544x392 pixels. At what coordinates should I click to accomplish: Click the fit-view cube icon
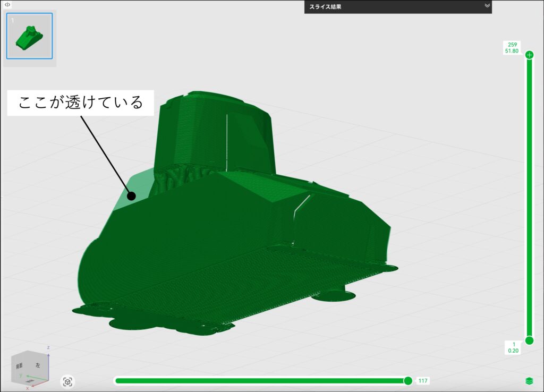tap(67, 381)
